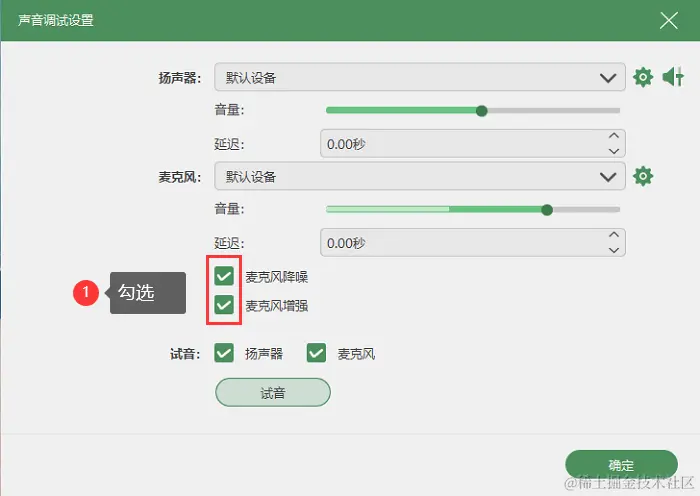Uncheck the 试音 麦克风 checkbox

(x=316, y=353)
